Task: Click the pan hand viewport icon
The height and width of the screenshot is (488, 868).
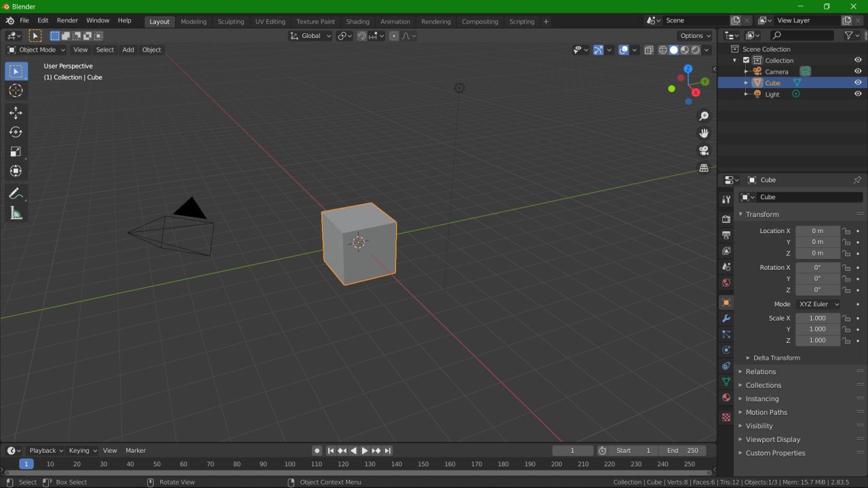Action: pos(704,134)
